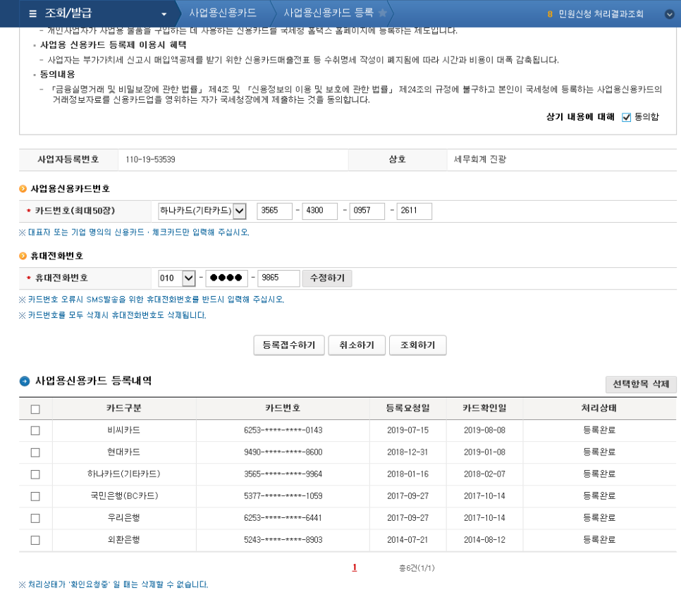Click registration date 2014-07-21
The width and height of the screenshot is (681, 616).
coord(407,540)
